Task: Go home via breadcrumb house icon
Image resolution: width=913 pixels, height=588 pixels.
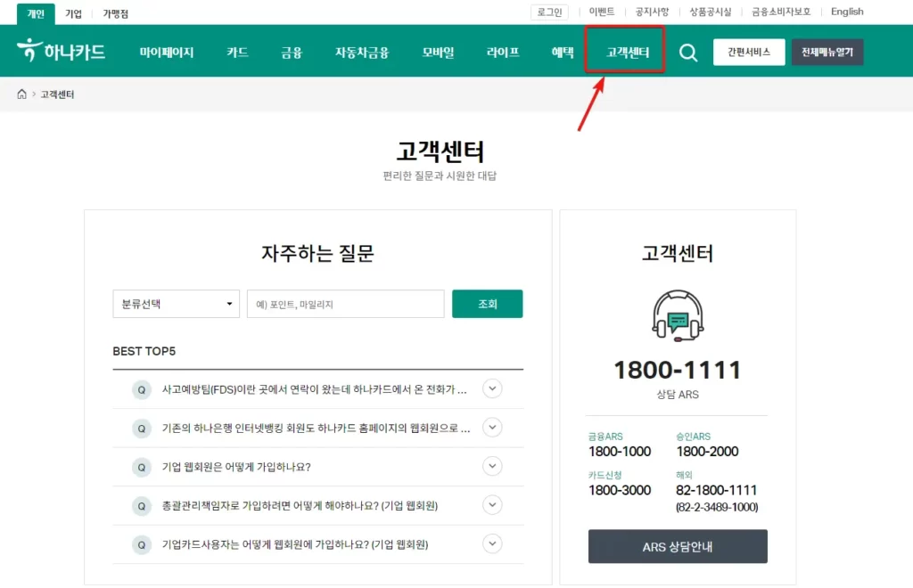Action: (x=21, y=94)
